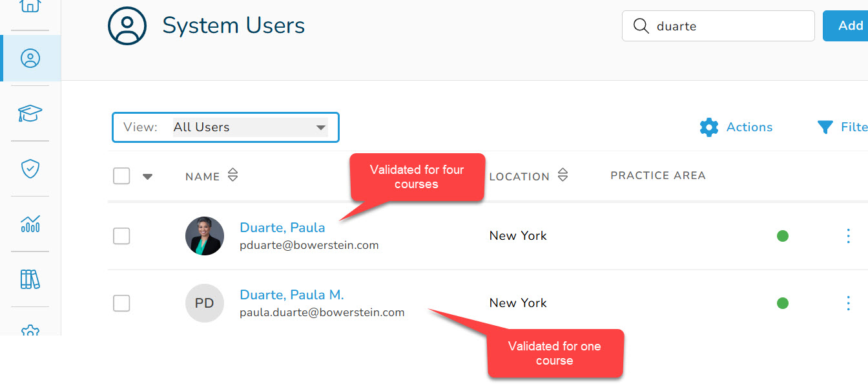Click New York in Paula M. row
Image resolution: width=868 pixels, height=384 pixels.
point(518,303)
